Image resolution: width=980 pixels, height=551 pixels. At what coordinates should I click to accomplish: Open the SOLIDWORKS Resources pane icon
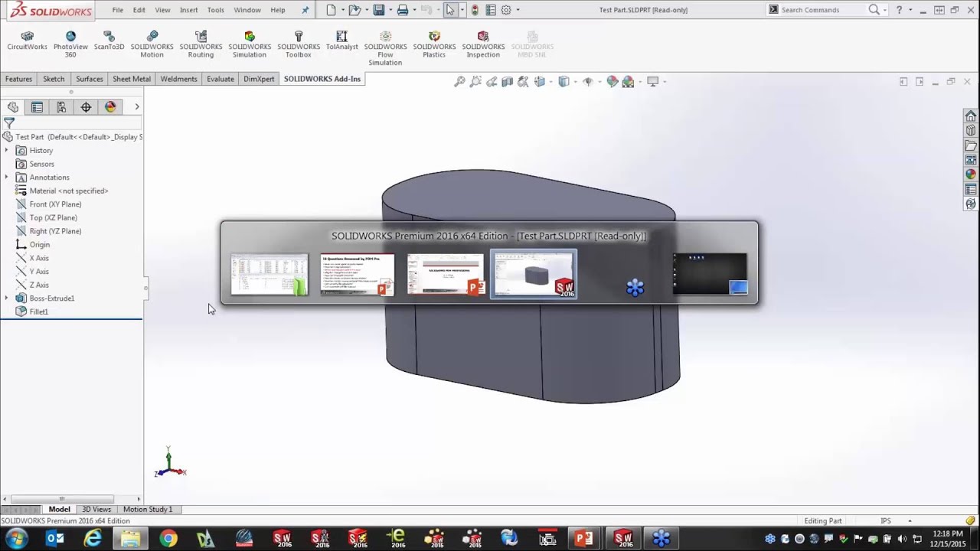pyautogui.click(x=971, y=116)
